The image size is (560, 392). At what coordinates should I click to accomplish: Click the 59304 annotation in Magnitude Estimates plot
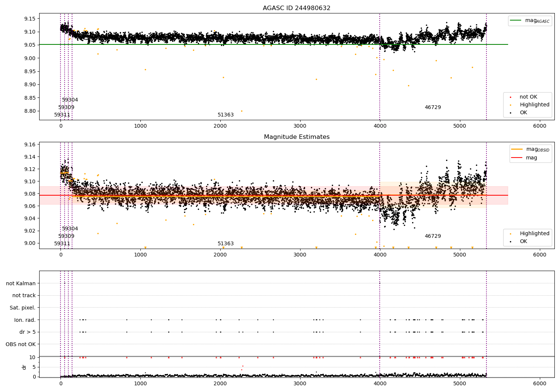click(70, 229)
